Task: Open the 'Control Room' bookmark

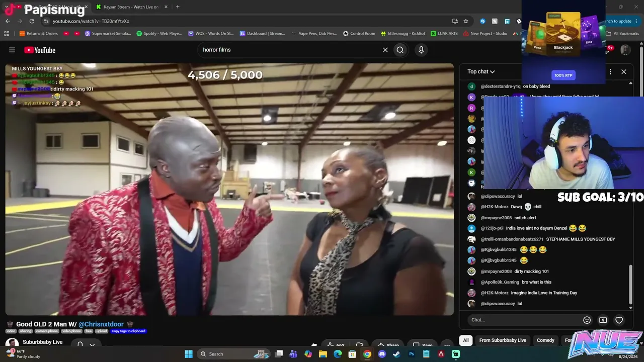Action: (359, 34)
